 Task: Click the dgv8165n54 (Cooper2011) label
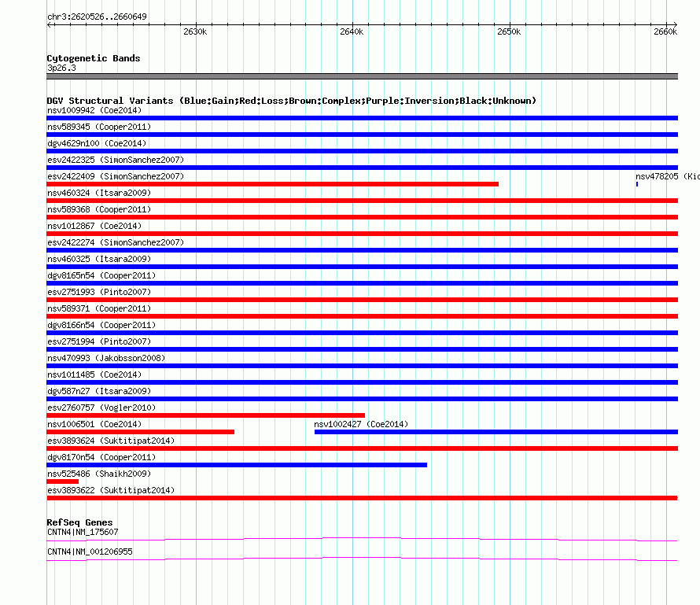(x=101, y=275)
